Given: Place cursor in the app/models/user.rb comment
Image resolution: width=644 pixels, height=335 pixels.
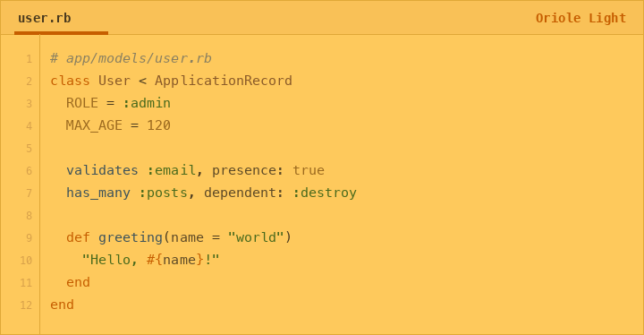Looking at the screenshot, I should 131,58.
